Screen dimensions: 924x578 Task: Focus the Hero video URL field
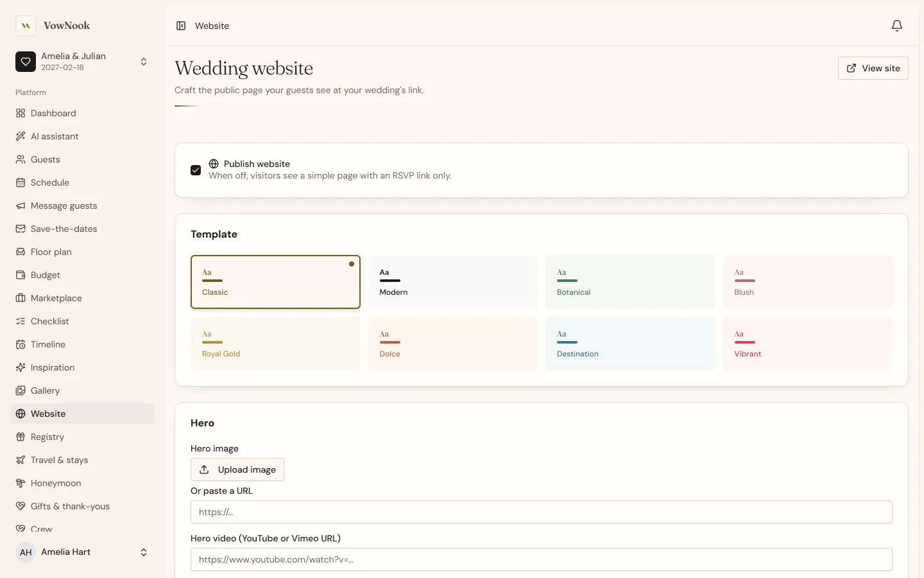542,559
